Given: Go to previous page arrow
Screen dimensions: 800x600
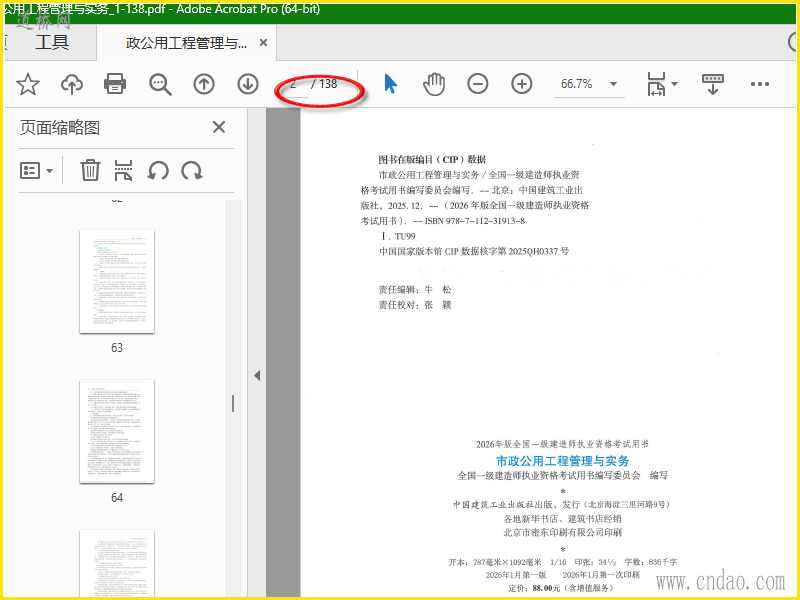Looking at the screenshot, I should [x=204, y=84].
